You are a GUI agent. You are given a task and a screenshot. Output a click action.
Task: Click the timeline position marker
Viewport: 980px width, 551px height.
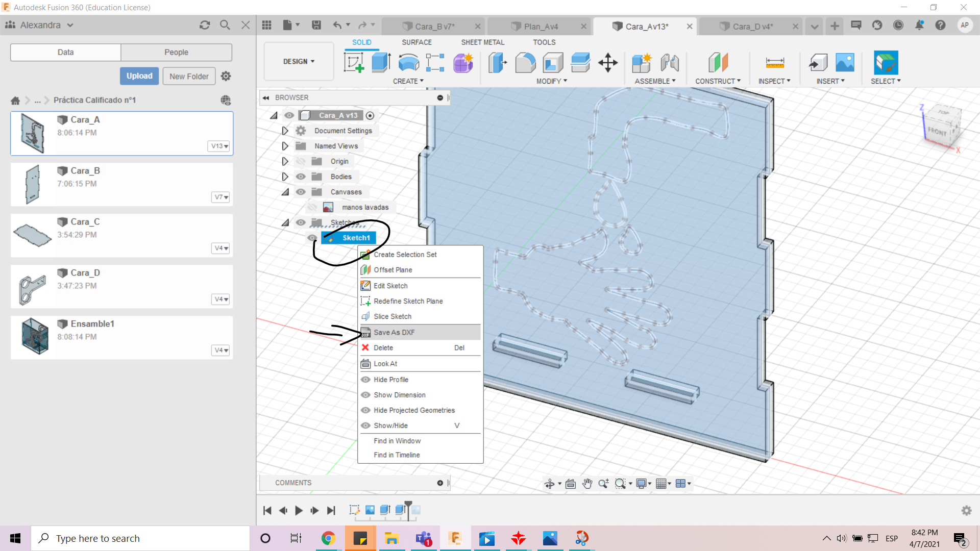[408, 510]
